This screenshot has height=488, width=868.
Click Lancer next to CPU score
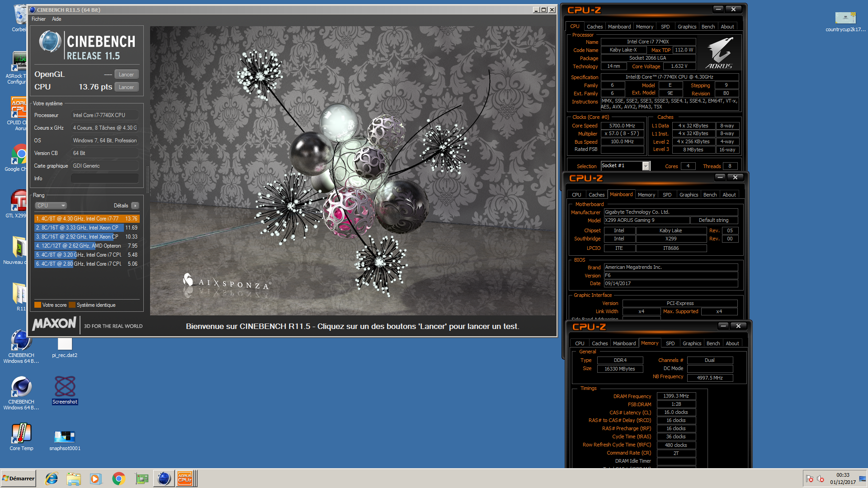pyautogui.click(x=126, y=87)
